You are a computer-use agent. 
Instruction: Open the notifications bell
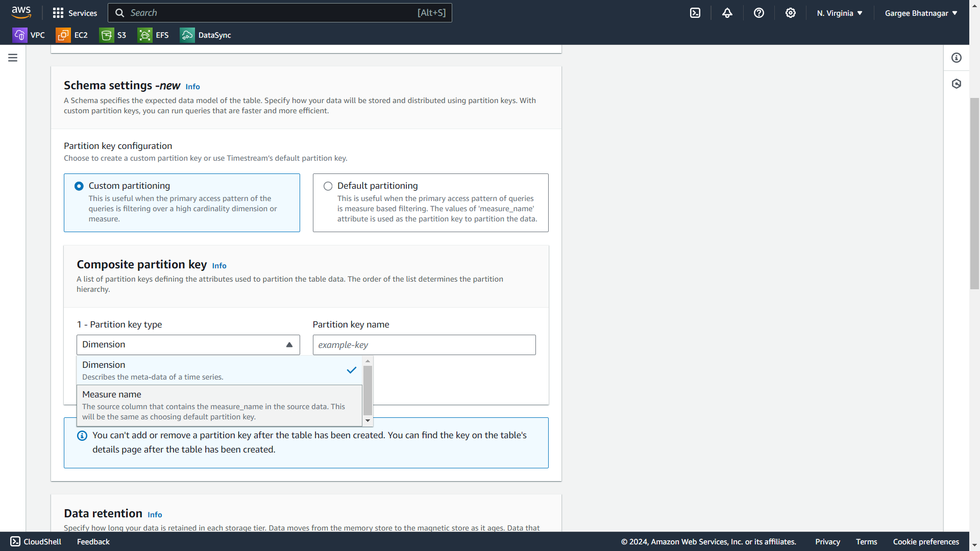(727, 13)
